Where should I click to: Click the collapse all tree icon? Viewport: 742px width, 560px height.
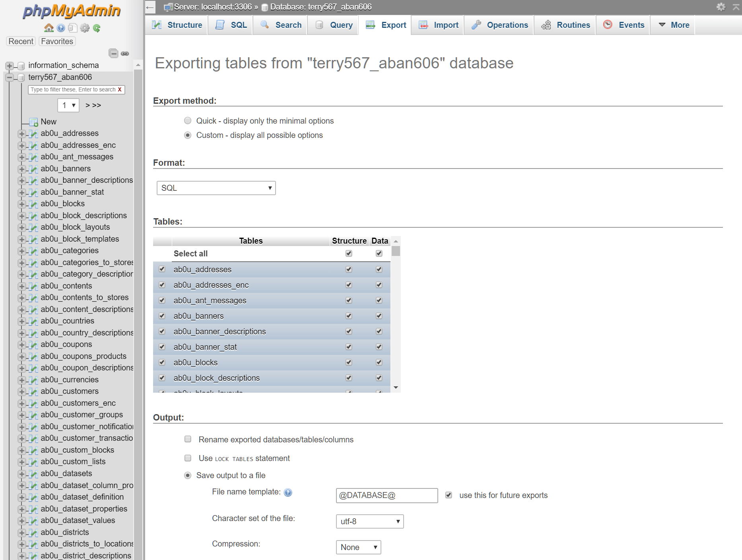[113, 53]
